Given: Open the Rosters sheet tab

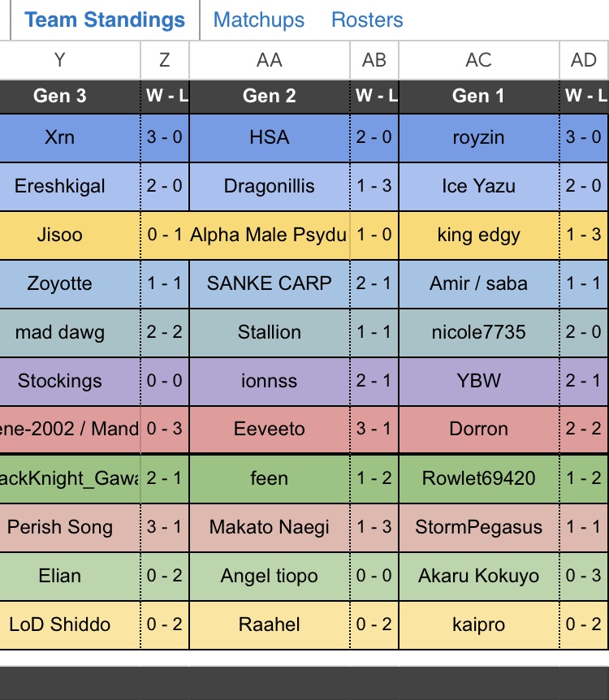Looking at the screenshot, I should [367, 20].
